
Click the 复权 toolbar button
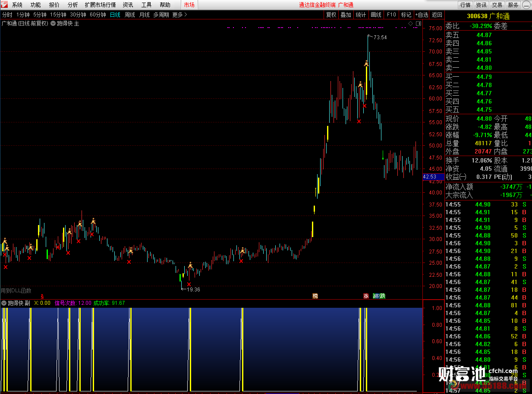click(x=331, y=15)
